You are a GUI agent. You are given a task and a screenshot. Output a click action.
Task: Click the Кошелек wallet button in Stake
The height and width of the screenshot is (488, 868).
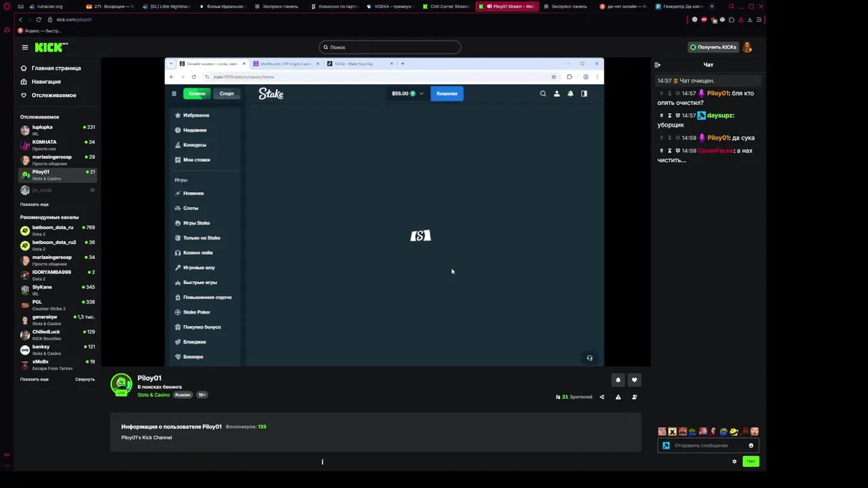tap(447, 94)
